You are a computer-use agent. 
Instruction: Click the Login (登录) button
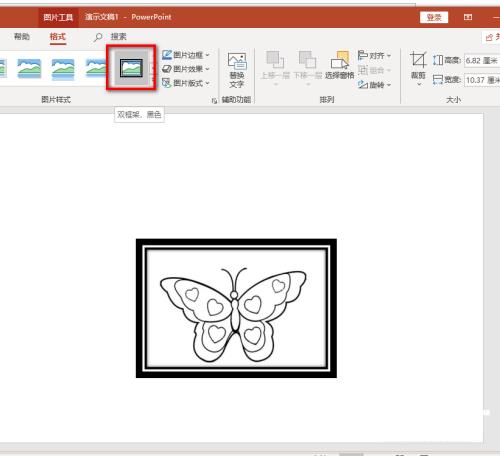pyautogui.click(x=434, y=17)
